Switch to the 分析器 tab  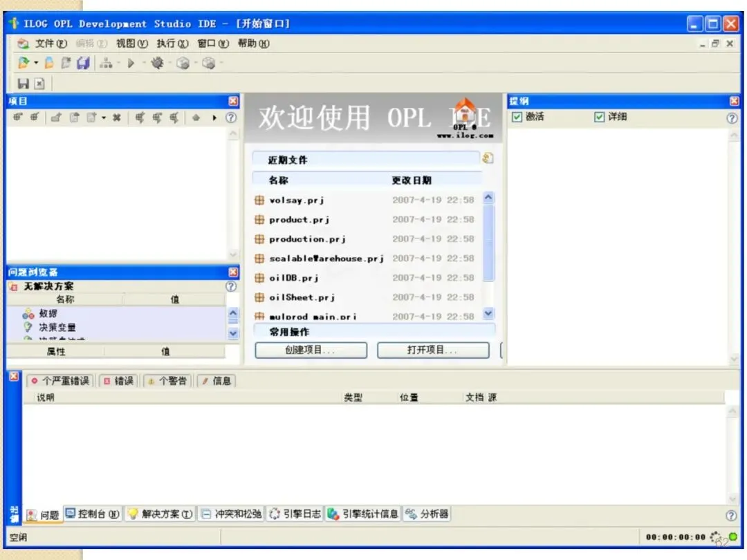click(427, 514)
